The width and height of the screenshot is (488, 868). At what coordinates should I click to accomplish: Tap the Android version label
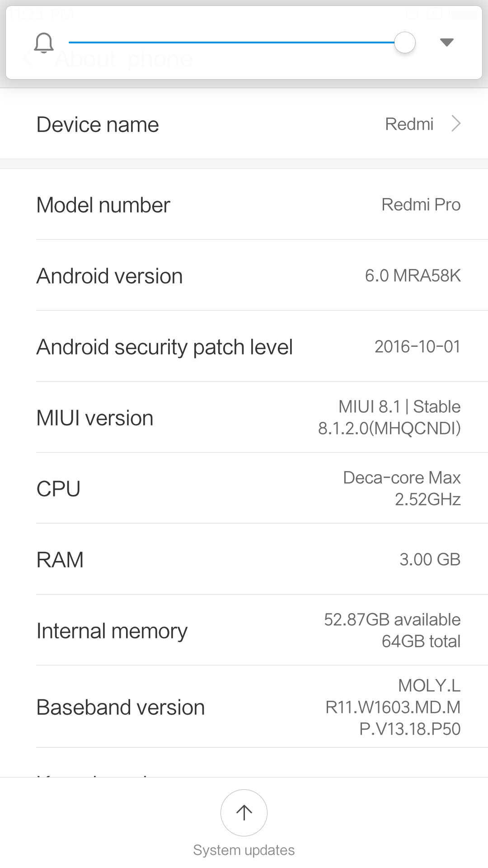point(109,276)
